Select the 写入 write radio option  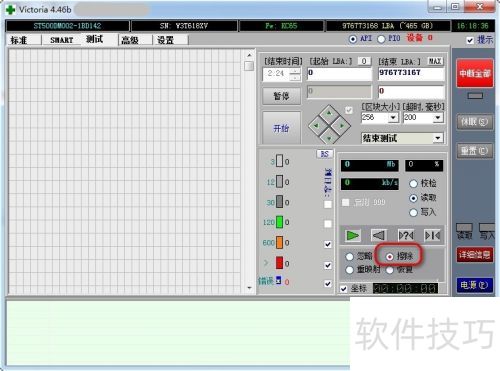click(x=413, y=212)
